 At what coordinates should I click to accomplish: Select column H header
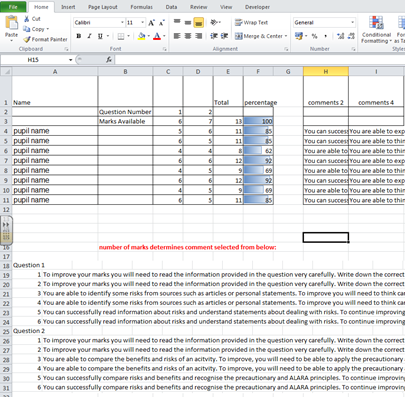(326, 71)
